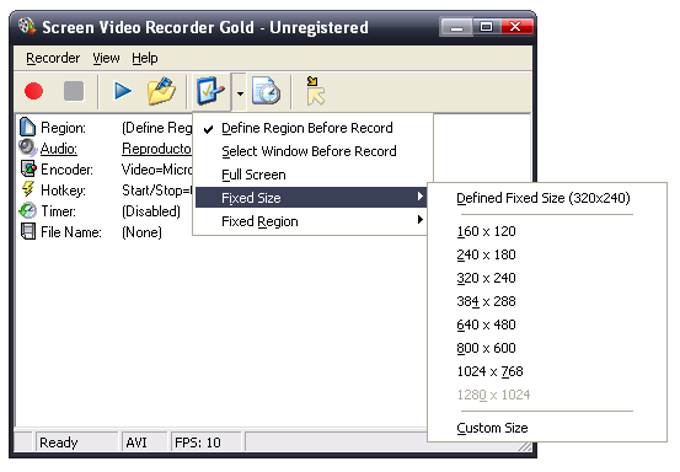Open the timer schedule toolbar icon
This screenshot has width=680, height=472.
tap(266, 91)
